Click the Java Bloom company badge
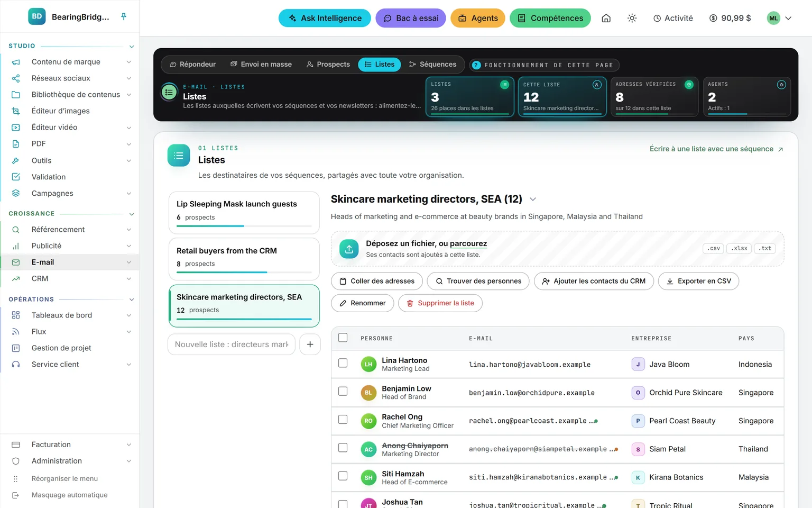The width and height of the screenshot is (812, 508). [638, 364]
